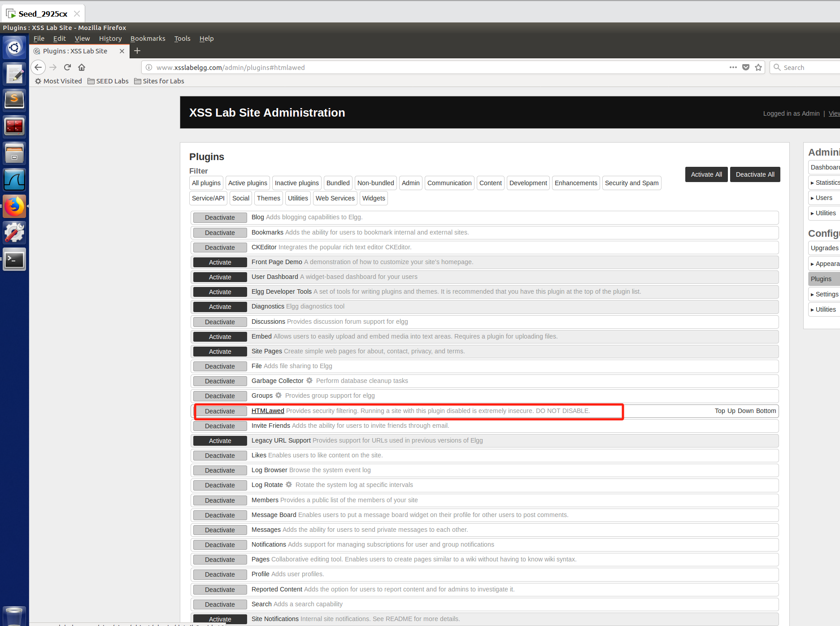Open the page actions three-dot menu
The image size is (840, 626).
click(733, 67)
